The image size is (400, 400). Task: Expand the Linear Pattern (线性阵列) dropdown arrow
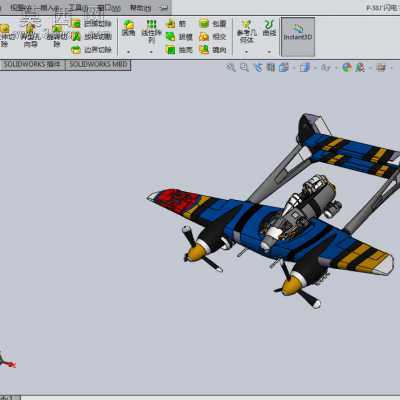151,52
